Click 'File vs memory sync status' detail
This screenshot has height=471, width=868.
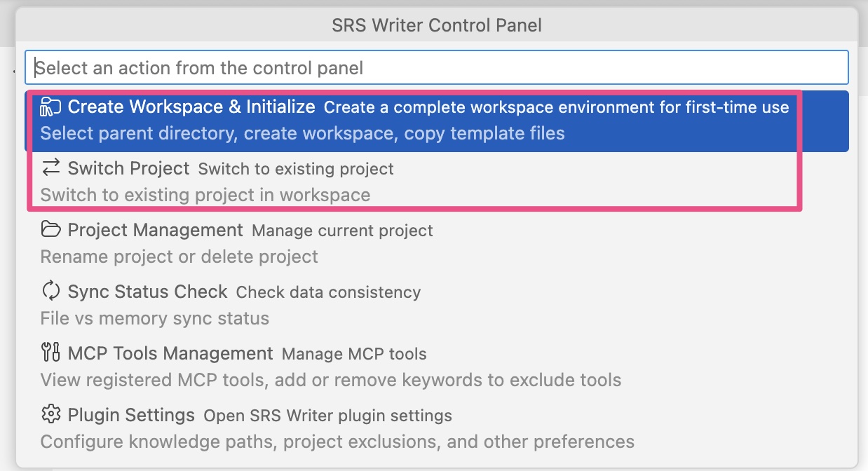[155, 318]
